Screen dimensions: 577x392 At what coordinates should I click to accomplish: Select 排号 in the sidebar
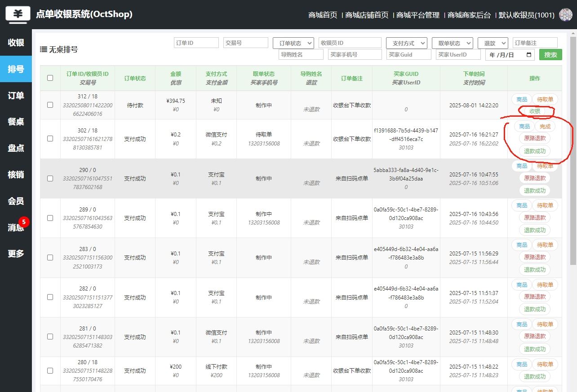pyautogui.click(x=16, y=69)
